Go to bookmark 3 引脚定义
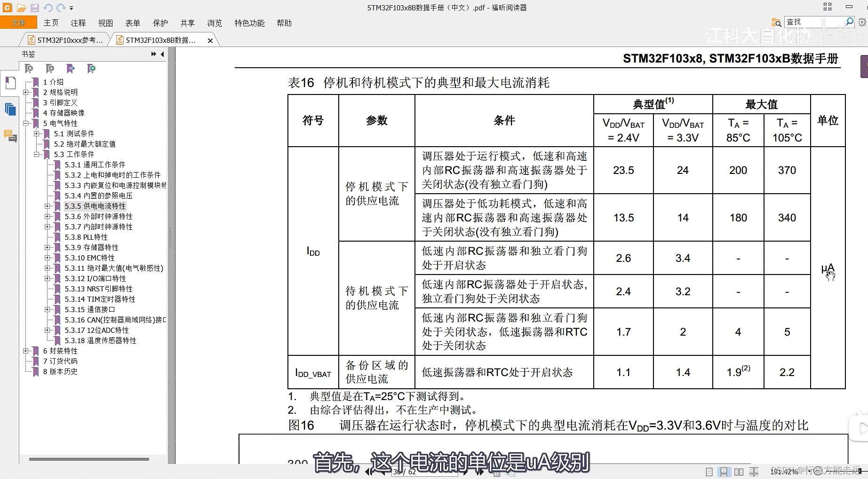Image resolution: width=868 pixels, height=479 pixels. pos(60,102)
